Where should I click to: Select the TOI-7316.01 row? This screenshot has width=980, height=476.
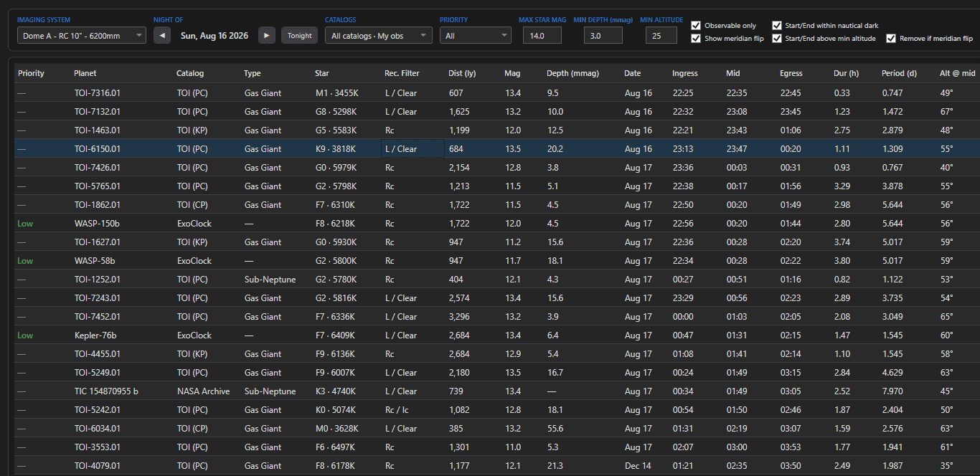pyautogui.click(x=497, y=93)
